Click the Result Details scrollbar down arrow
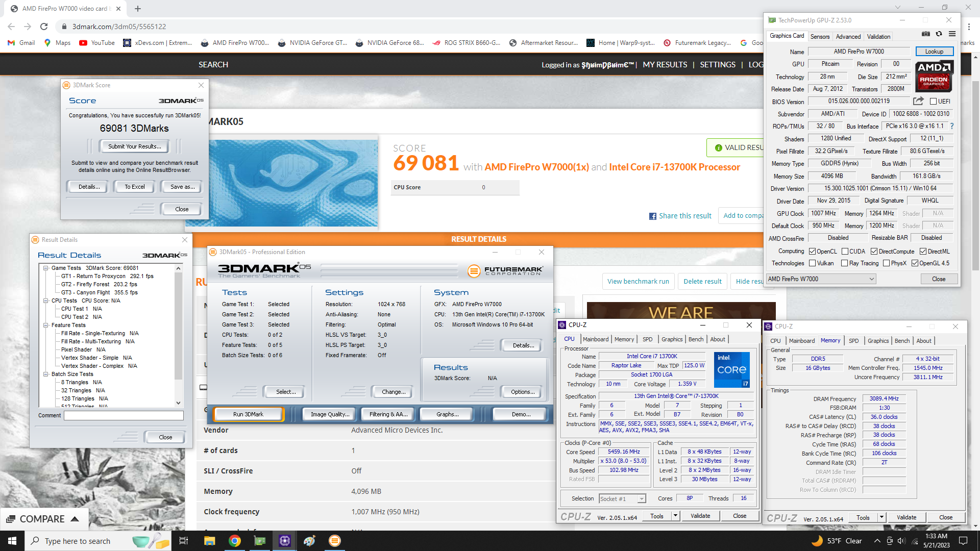 coord(178,403)
